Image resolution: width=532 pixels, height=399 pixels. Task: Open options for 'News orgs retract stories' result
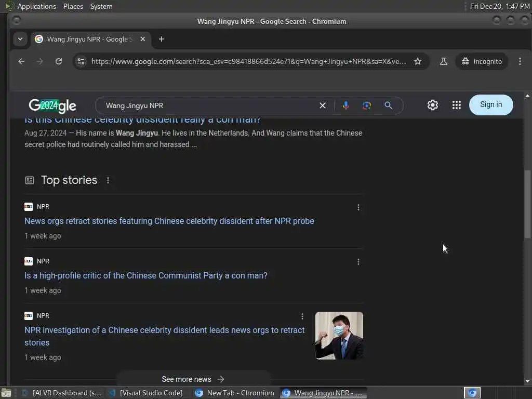(358, 207)
